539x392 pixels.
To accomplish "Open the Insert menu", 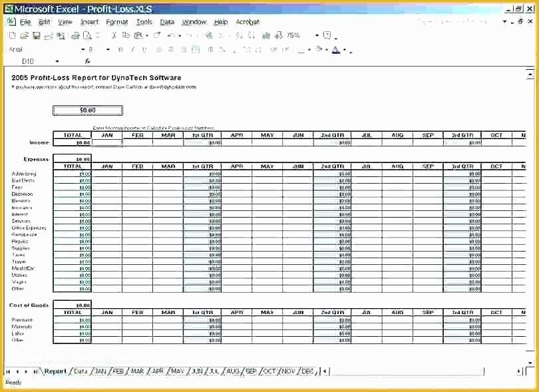I will (x=89, y=23).
